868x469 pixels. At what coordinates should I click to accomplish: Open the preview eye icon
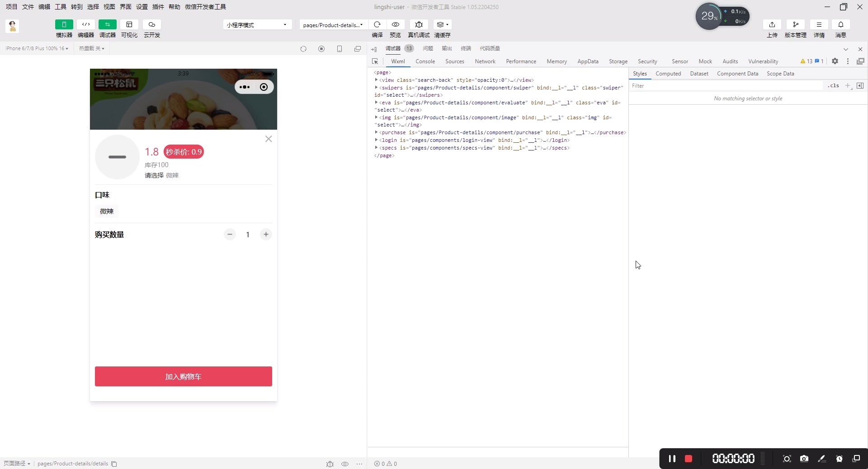point(396,24)
